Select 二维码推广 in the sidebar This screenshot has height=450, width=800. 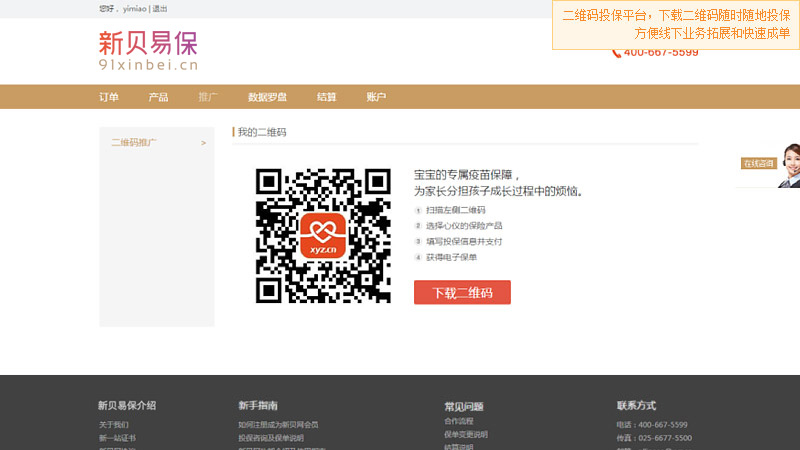pos(134,142)
